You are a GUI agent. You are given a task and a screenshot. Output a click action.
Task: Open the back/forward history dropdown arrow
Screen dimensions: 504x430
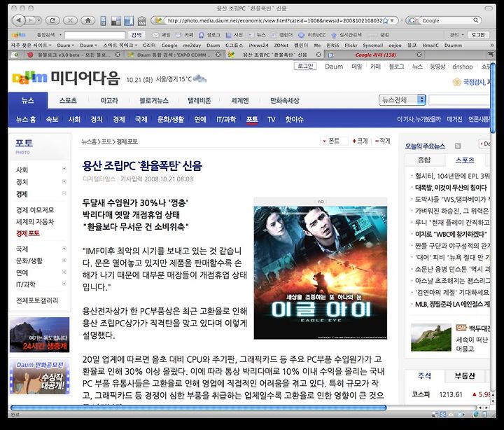[x=38, y=20]
